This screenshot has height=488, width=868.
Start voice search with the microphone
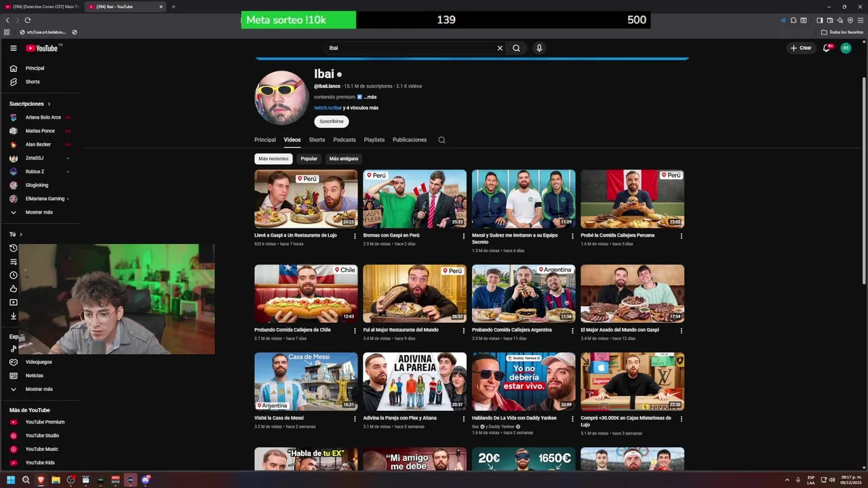point(539,48)
